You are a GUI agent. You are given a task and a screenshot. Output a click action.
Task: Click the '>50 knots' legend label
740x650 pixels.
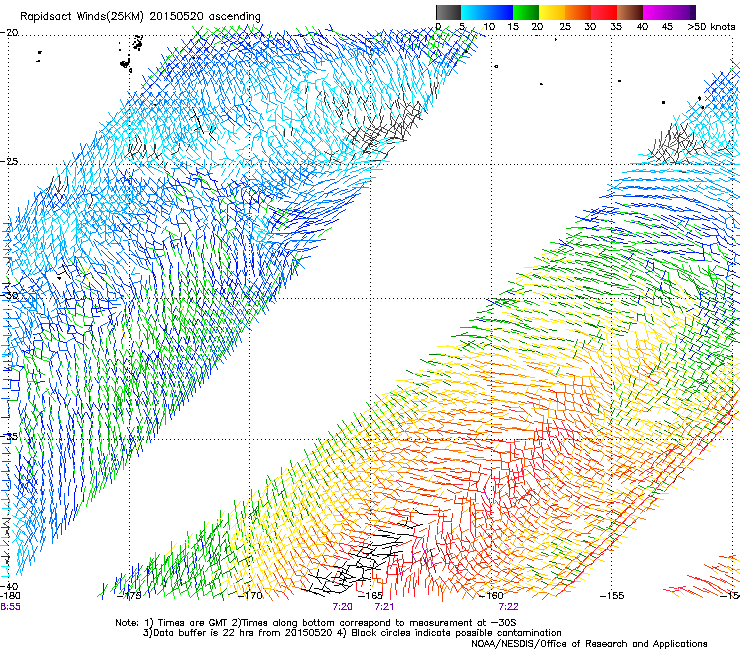[711, 26]
